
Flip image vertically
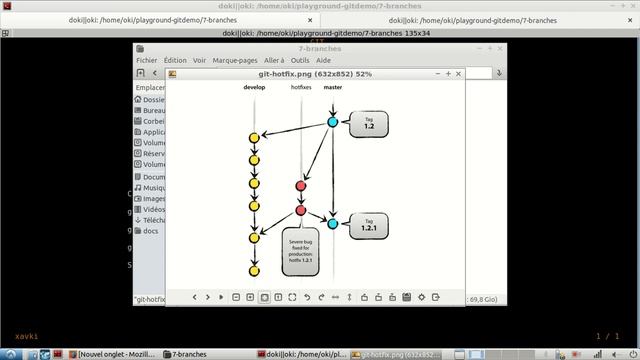(349, 297)
